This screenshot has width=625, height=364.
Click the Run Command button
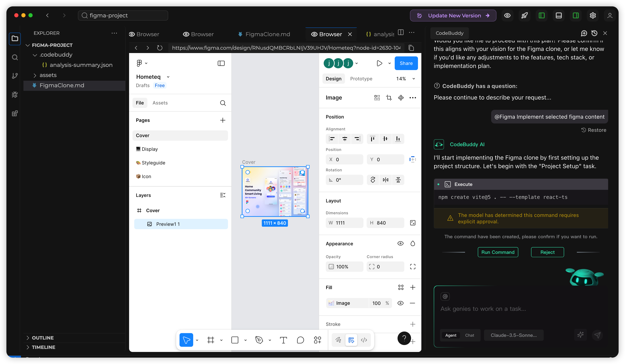coord(498,252)
